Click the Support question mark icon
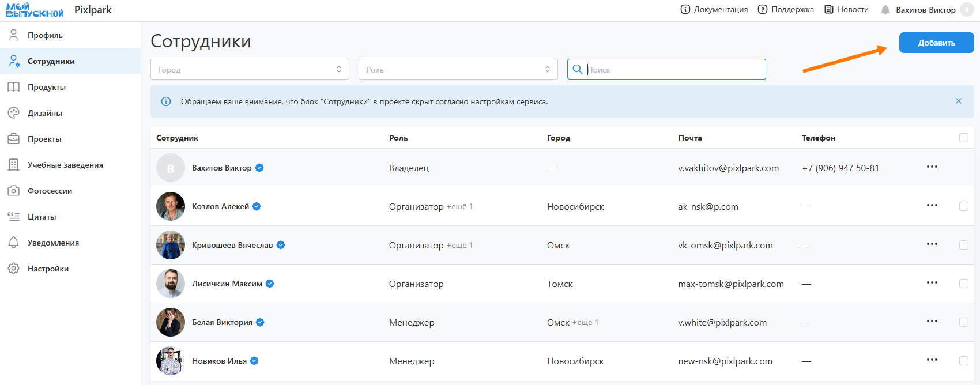This screenshot has width=980, height=385. pos(763,9)
